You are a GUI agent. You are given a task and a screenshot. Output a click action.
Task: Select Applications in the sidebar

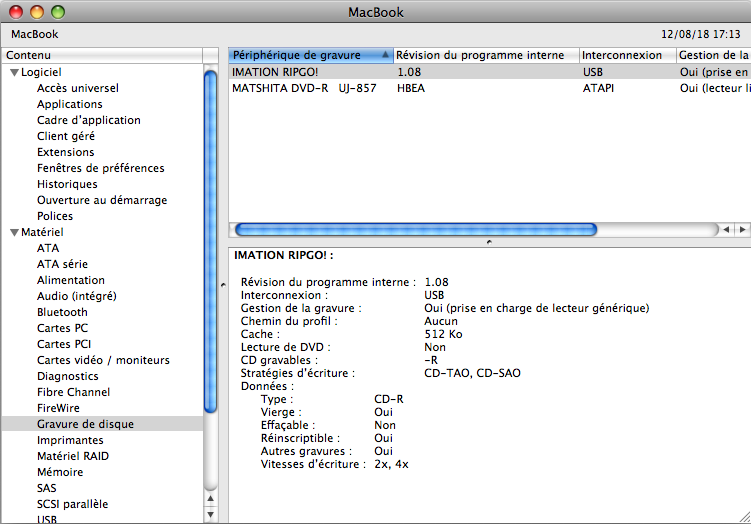point(70,104)
